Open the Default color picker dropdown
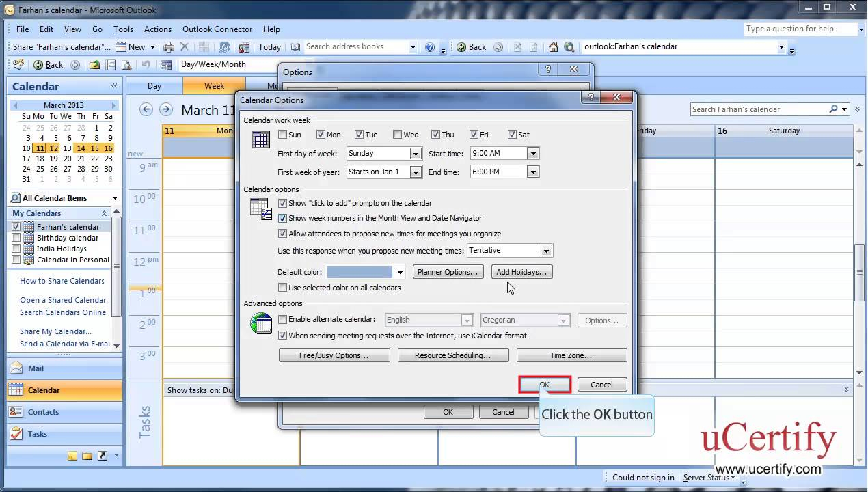The image size is (868, 492). click(x=400, y=272)
